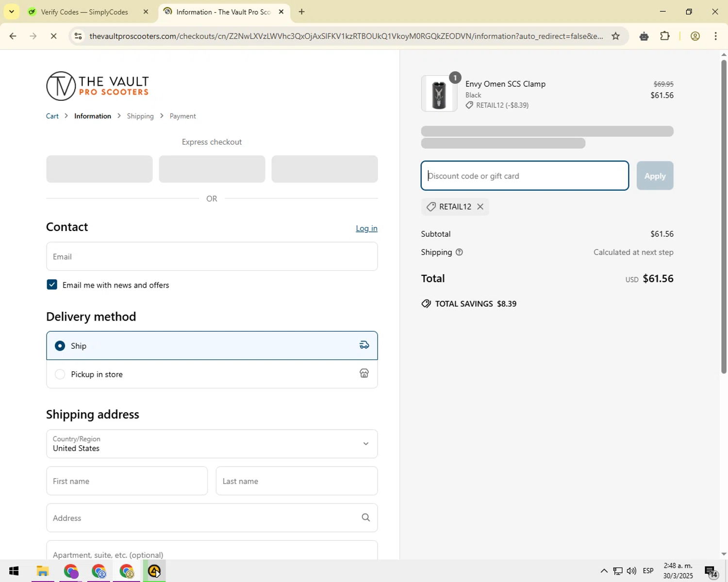
Task: Click the volume speaker icon in tray
Action: click(x=631, y=571)
